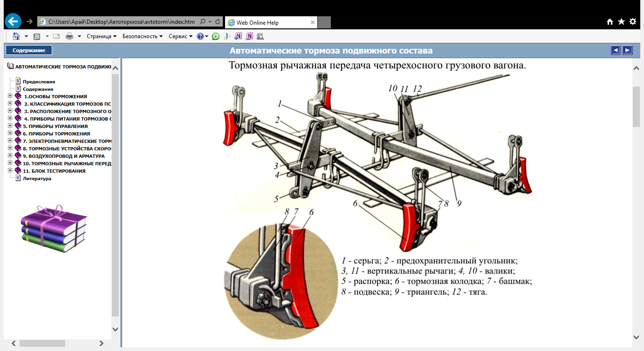Expand the 2. КЛАССИФИКАЦИЯ ТОРМОЗОВ node
This screenshot has width=644, height=351.
(x=10, y=104)
